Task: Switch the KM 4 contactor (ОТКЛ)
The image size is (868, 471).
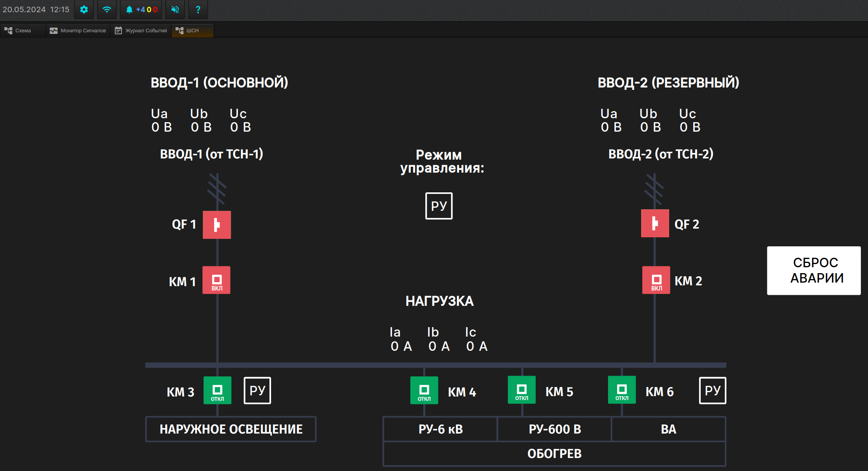Action: coord(424,390)
